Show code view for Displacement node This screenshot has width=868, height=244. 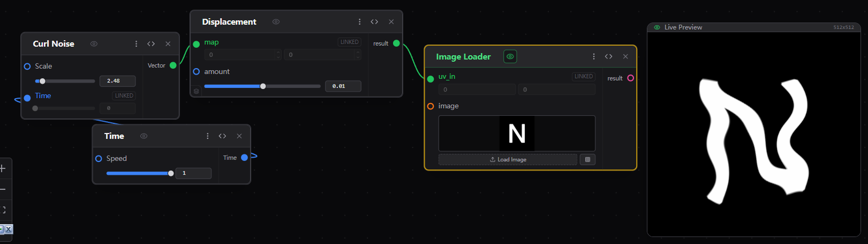pyautogui.click(x=374, y=22)
